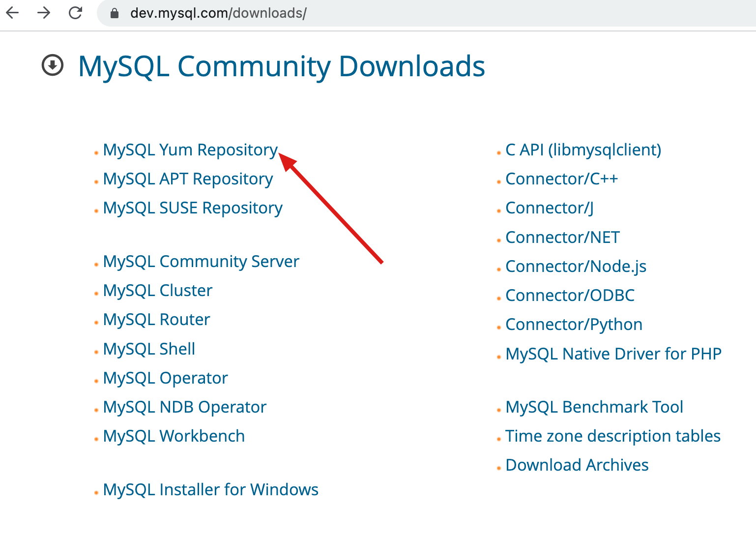Open MySQL Community Server link
The image size is (756, 540).
201,262
